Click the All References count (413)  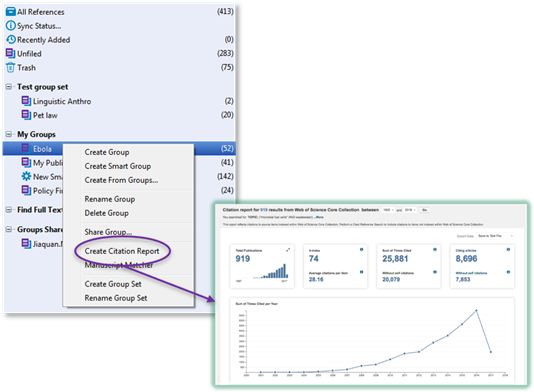click(x=225, y=11)
